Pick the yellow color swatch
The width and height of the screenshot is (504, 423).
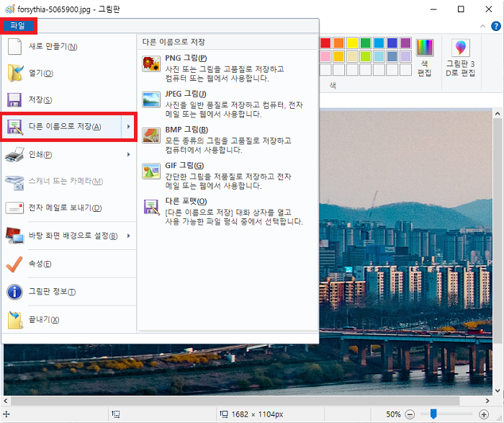352,43
